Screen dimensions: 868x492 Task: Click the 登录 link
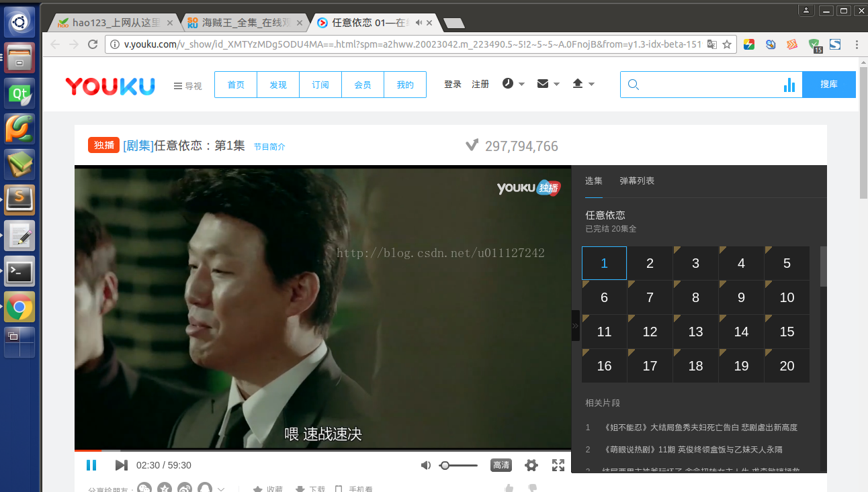[x=453, y=84]
